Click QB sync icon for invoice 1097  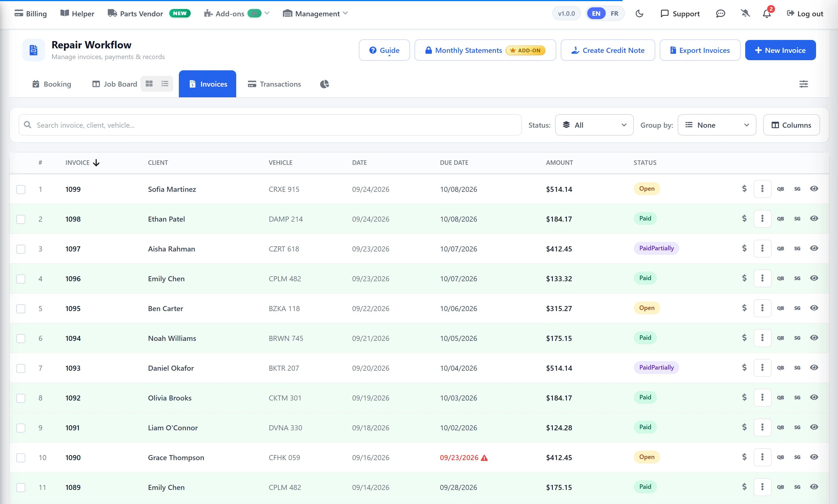pos(780,249)
